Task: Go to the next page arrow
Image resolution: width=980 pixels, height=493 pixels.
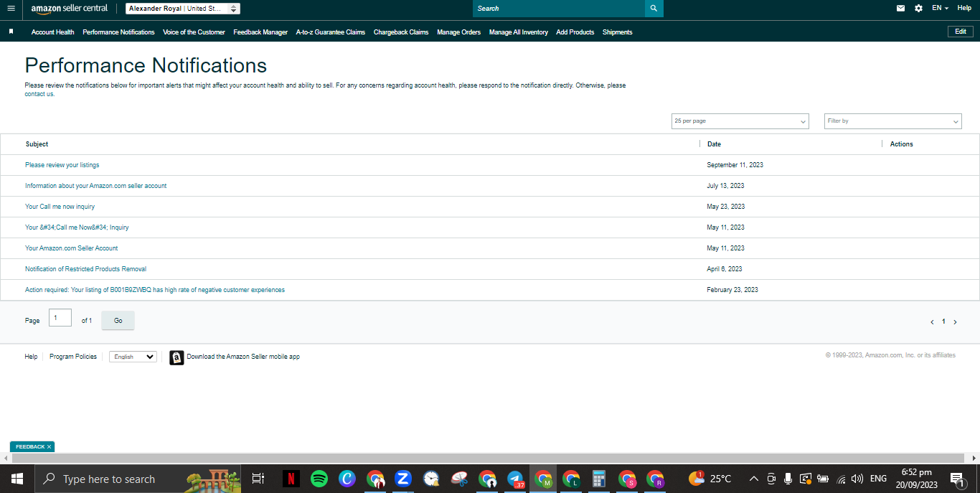Action: [x=955, y=322]
